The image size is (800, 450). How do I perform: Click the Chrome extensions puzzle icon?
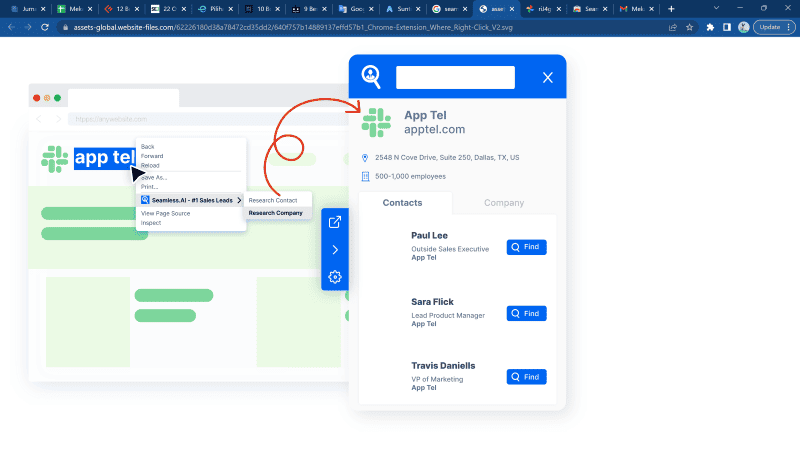click(x=709, y=27)
